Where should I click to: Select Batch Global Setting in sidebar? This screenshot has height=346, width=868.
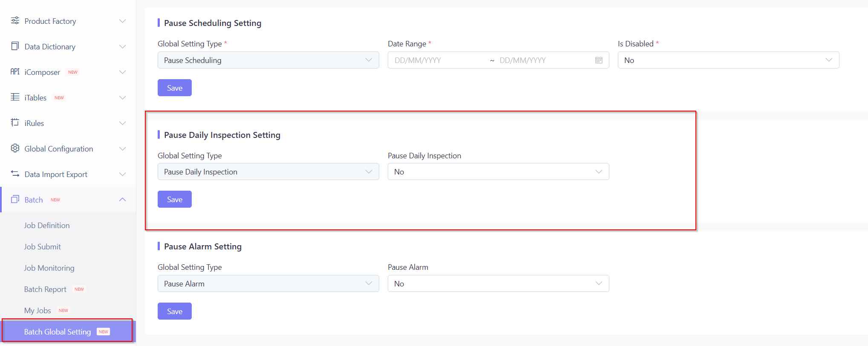(58, 332)
